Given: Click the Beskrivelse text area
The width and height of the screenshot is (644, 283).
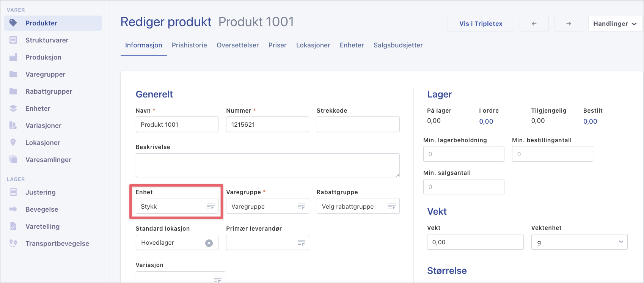Looking at the screenshot, I should pos(267,165).
